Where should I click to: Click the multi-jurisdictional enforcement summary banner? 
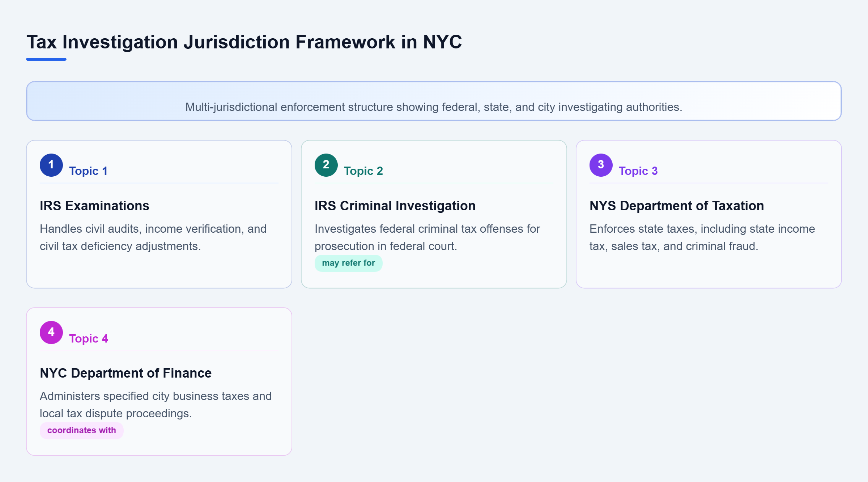[x=434, y=101]
